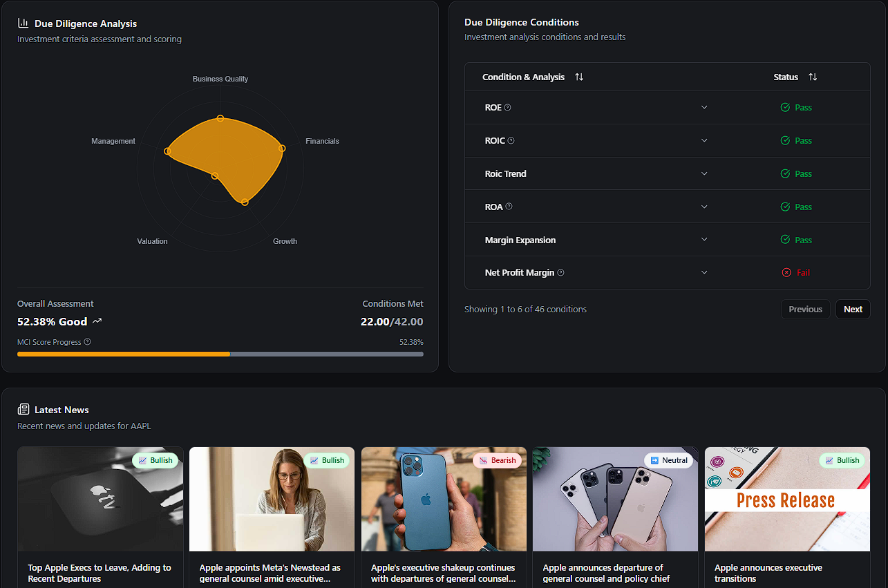This screenshot has height=588, width=888.
Task: Click the bar chart icon beside Due Diligence Analysis
Action: point(23,23)
